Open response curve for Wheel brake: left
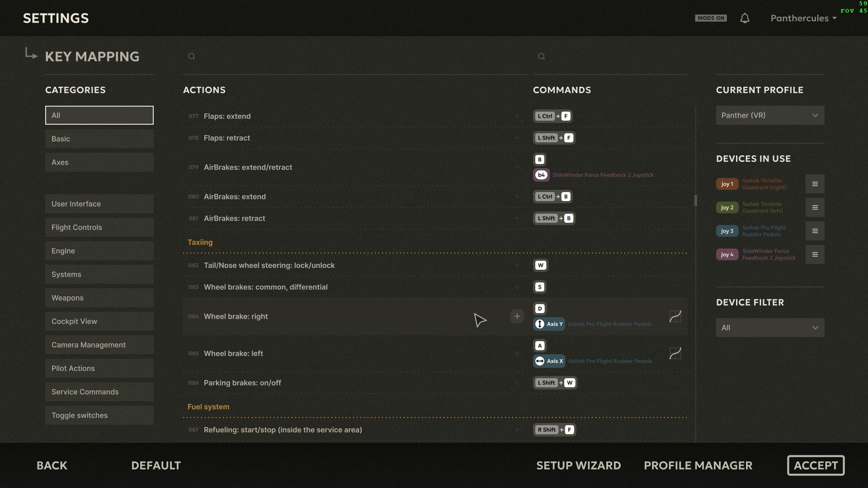This screenshot has height=488, width=868. pos(675,353)
